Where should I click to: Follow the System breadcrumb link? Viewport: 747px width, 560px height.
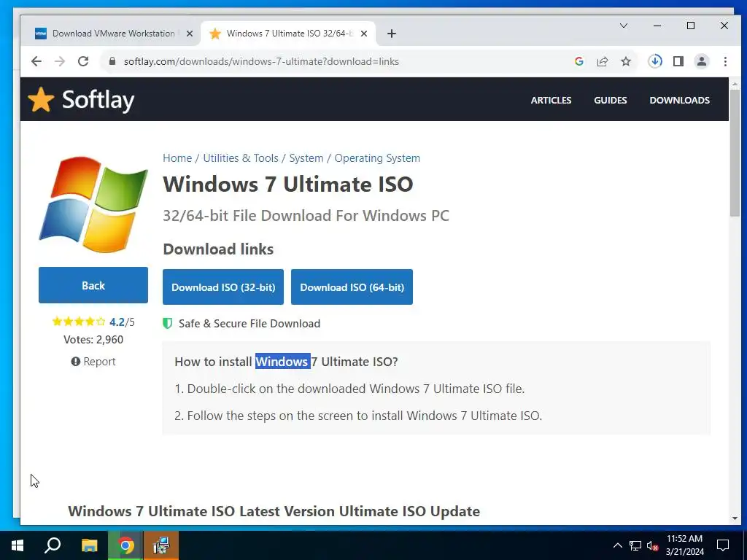306,158
